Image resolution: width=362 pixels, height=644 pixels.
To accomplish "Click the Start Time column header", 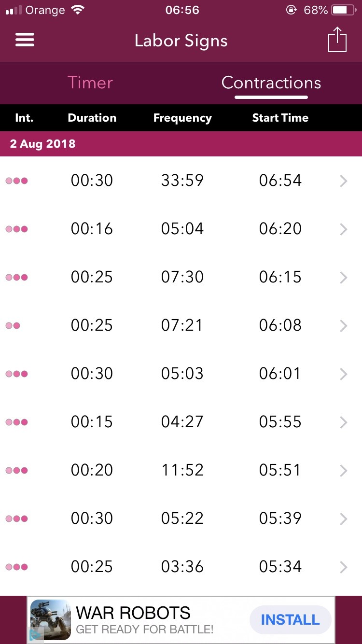I will (x=280, y=118).
